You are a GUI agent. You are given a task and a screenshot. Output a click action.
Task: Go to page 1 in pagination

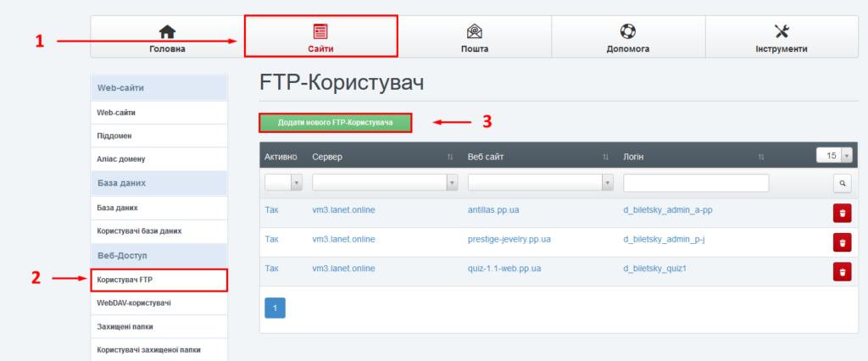(x=275, y=308)
